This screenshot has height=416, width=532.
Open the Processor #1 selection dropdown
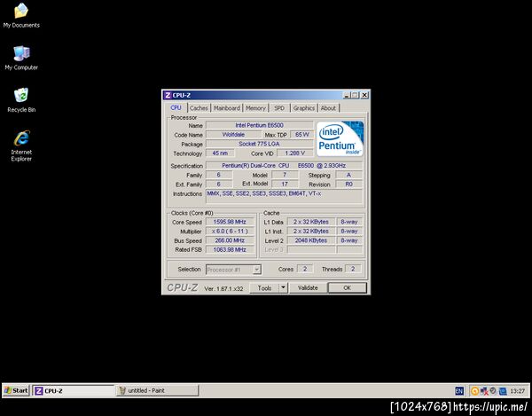coord(233,270)
